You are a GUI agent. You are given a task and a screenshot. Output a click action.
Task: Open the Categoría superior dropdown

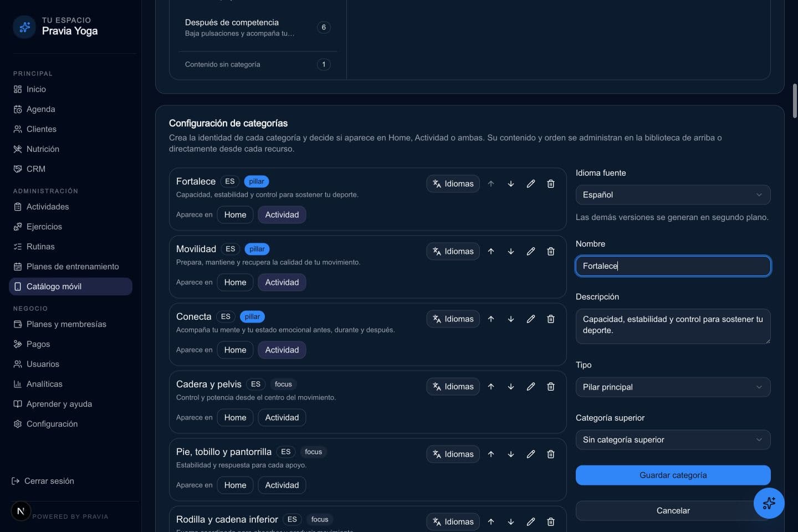click(x=673, y=439)
